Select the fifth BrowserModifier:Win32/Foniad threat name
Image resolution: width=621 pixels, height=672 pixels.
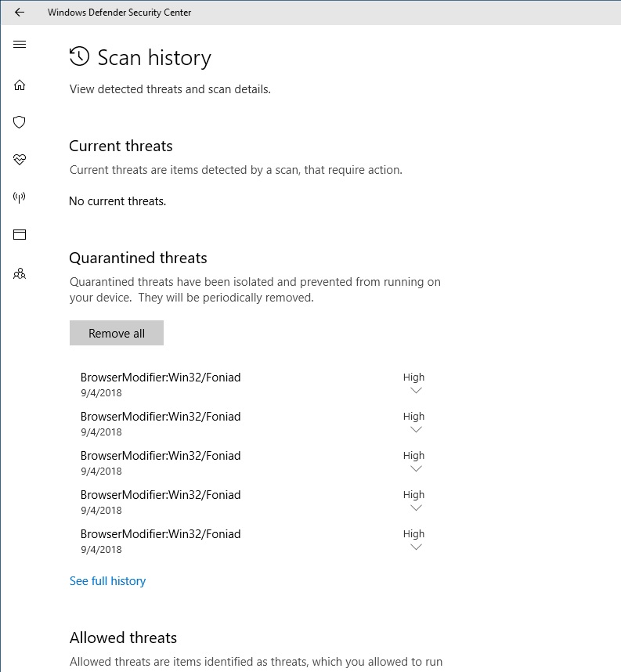(x=161, y=534)
